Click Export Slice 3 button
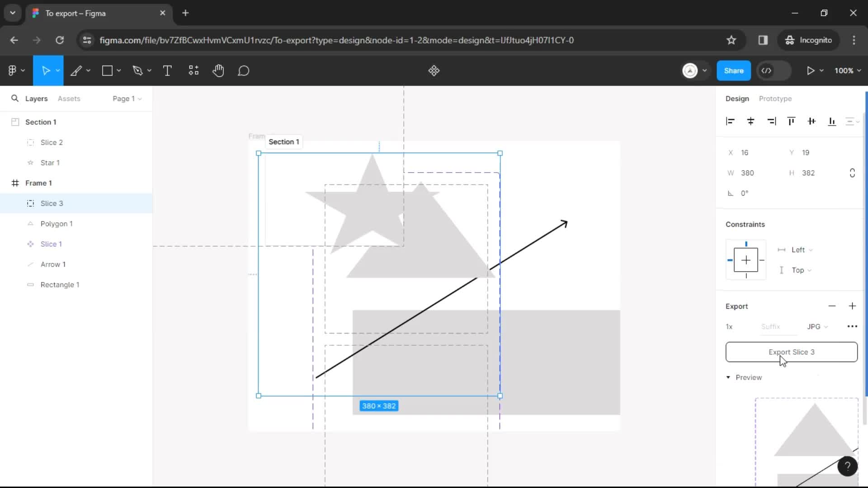This screenshot has width=868, height=488. [792, 352]
